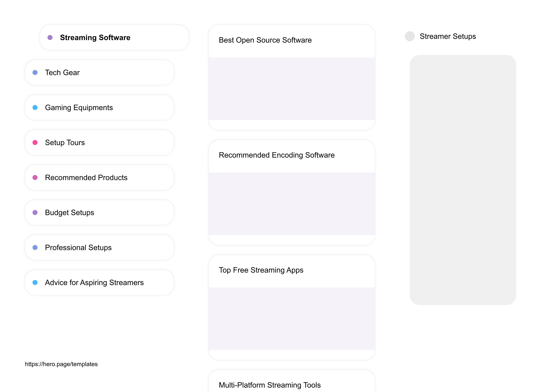Open the Setup Tours list

[65, 142]
